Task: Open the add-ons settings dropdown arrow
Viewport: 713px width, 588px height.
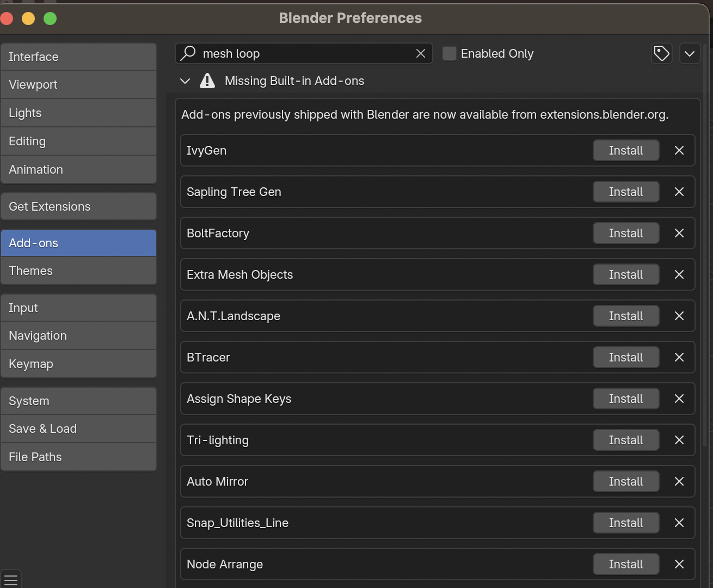Action: tap(690, 53)
